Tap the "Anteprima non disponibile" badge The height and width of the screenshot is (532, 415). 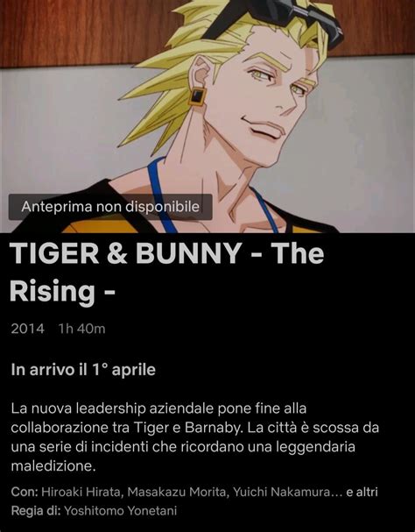point(110,207)
